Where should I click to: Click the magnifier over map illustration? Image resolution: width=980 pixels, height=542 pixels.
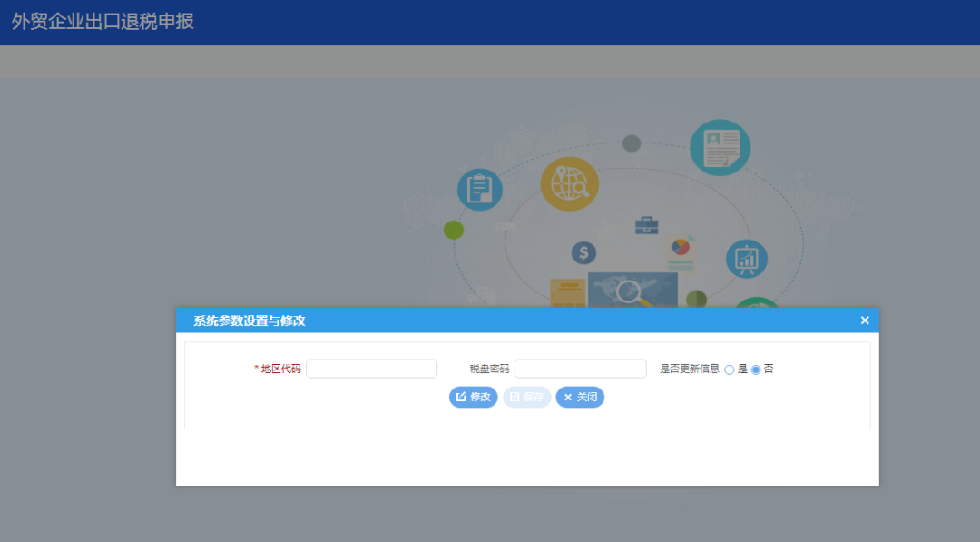pyautogui.click(x=632, y=292)
